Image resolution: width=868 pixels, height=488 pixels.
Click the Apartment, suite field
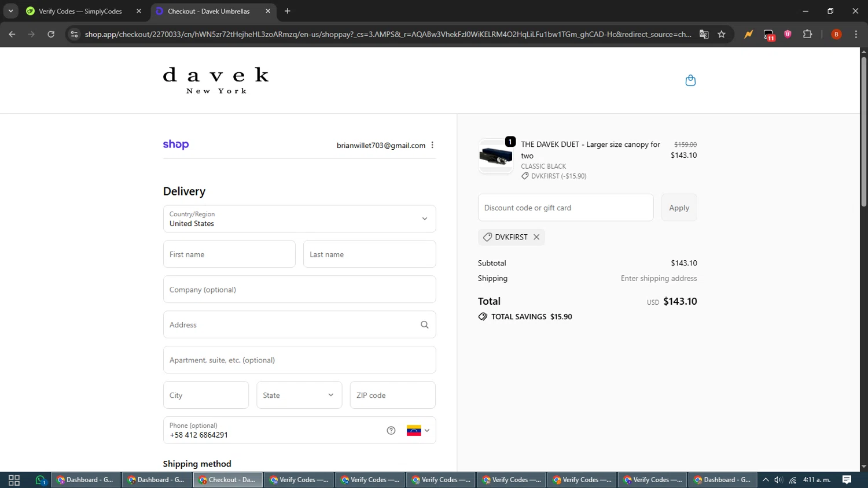pyautogui.click(x=299, y=360)
